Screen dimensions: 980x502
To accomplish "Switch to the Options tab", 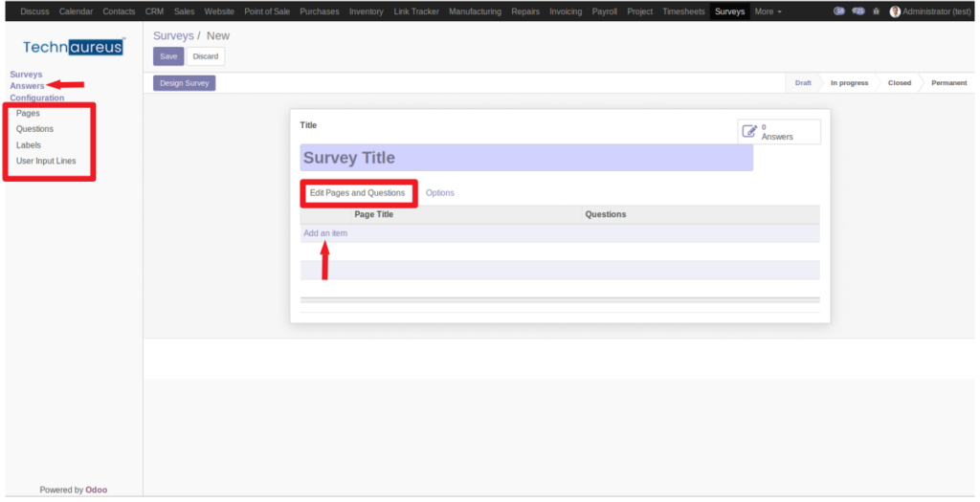I will (440, 193).
